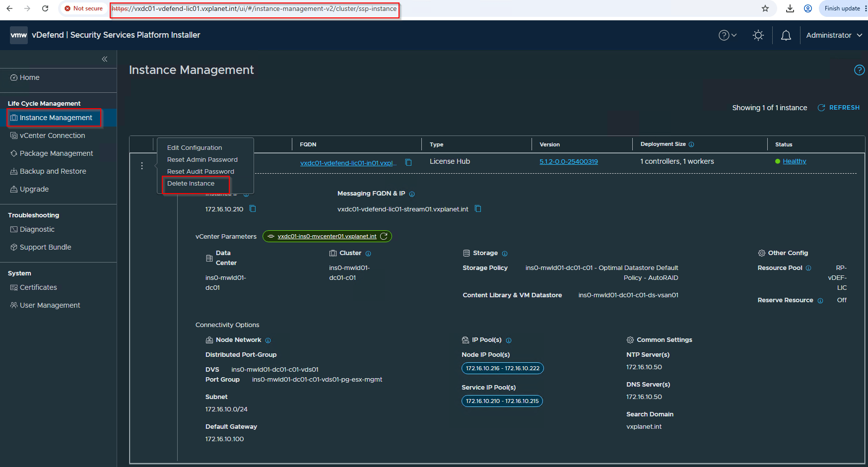Open browser downloads icon

(790, 8)
